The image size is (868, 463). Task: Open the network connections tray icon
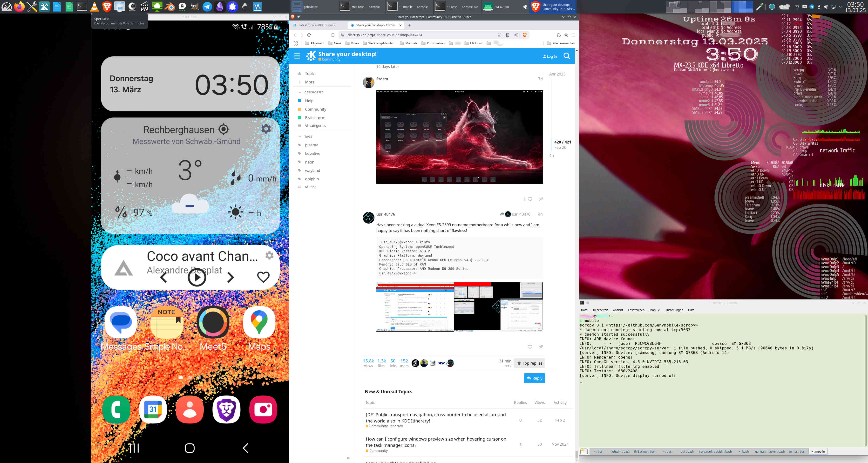[x=834, y=7]
